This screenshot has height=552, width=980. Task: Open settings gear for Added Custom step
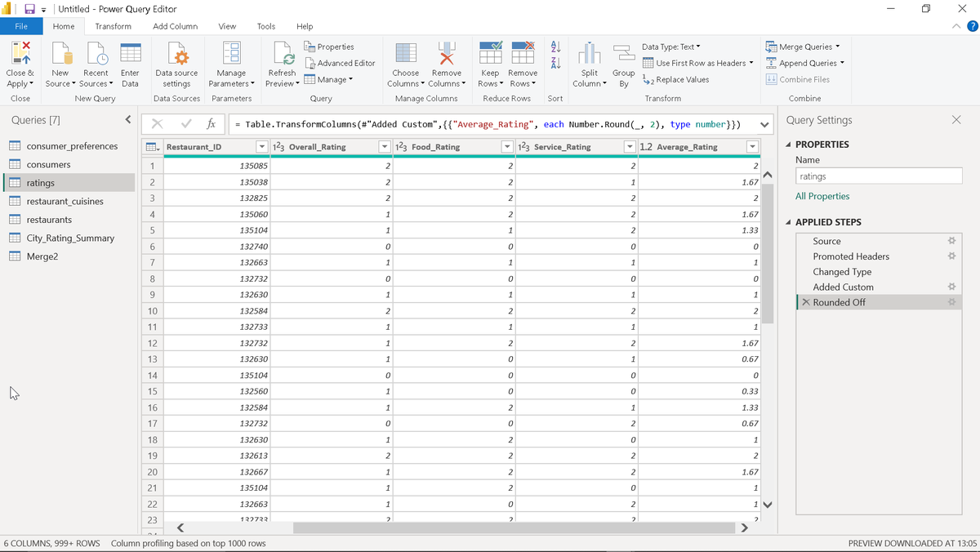tap(951, 287)
